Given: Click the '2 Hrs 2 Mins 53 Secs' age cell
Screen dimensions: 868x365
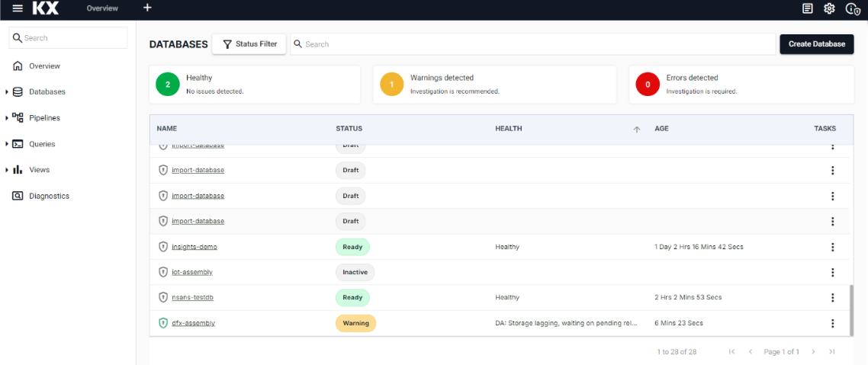Looking at the screenshot, I should point(688,297).
